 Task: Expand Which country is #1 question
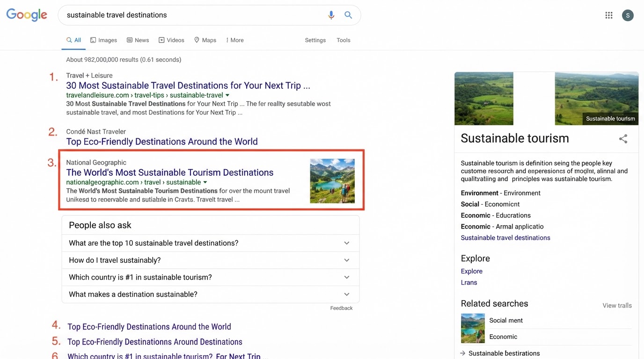(x=211, y=277)
